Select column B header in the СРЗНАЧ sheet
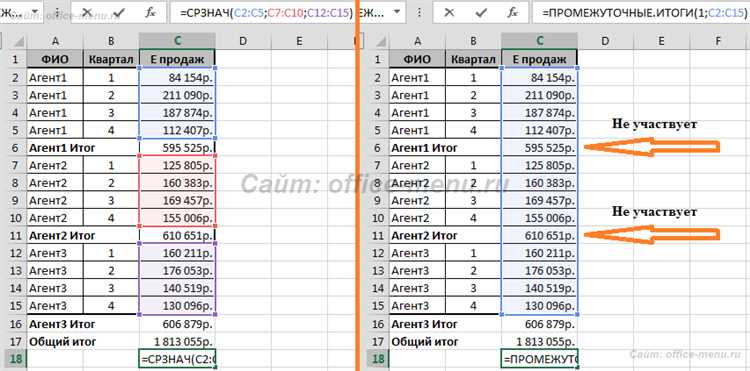 [x=111, y=42]
